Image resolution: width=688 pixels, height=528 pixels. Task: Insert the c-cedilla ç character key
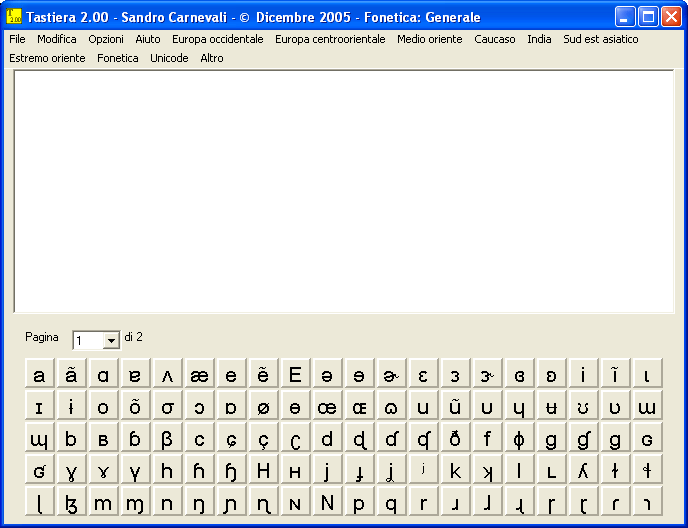tap(263, 437)
